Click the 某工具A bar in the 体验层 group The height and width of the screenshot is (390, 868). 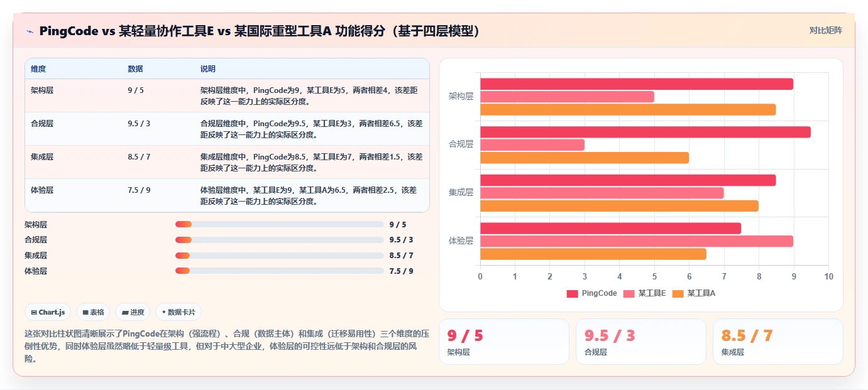[x=593, y=254]
